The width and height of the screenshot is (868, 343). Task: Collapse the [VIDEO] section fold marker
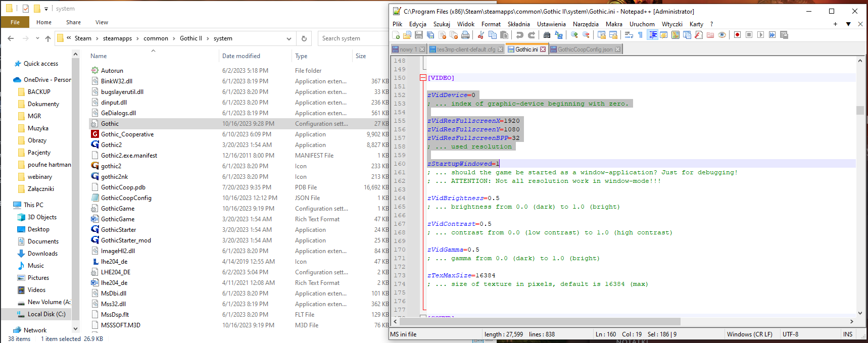423,78
